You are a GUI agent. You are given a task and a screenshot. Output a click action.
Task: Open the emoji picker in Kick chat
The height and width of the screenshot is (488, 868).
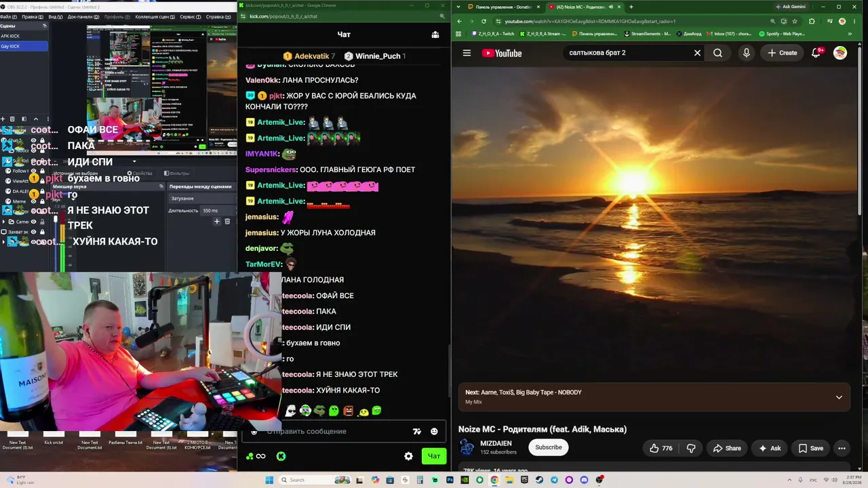(x=434, y=431)
